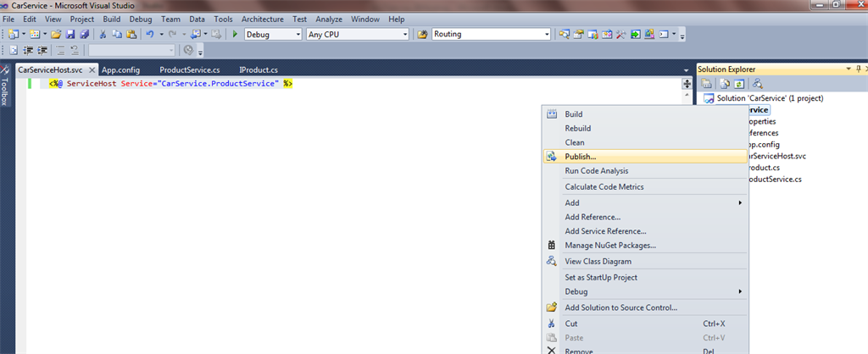
Task: Choose Cut from the context menu
Action: [645, 324]
